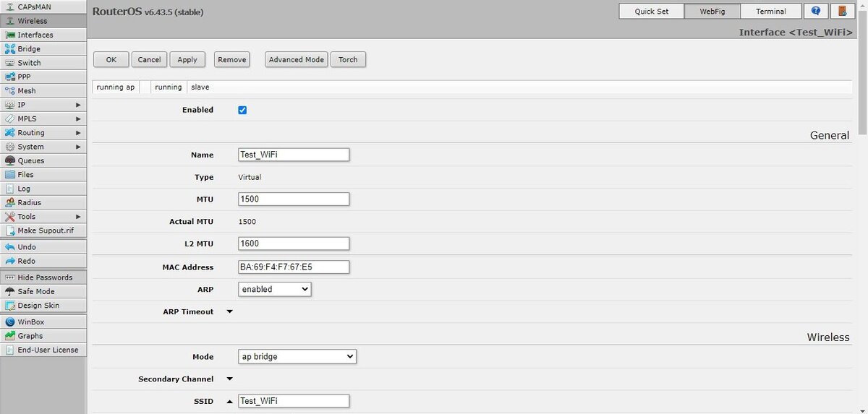Click the Design Skin icon

pyautogui.click(x=10, y=306)
